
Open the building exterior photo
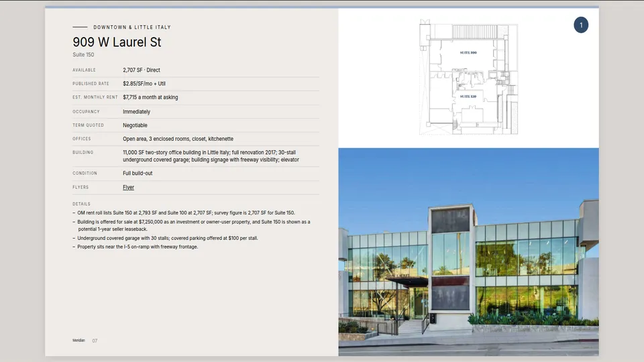pyautogui.click(x=469, y=251)
